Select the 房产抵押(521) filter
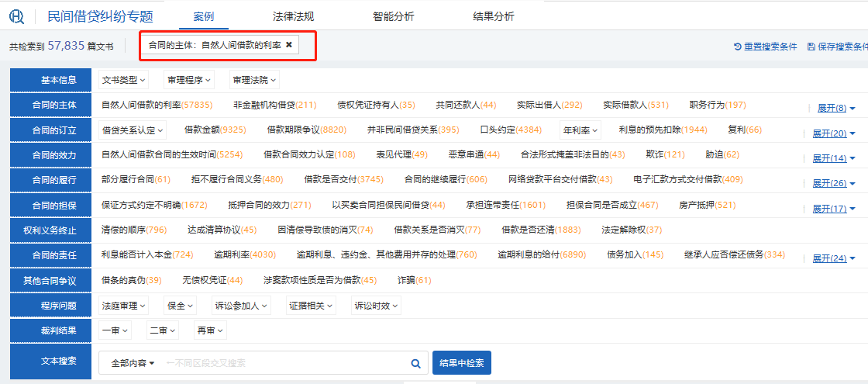Image resolution: width=868 pixels, height=384 pixels. click(x=707, y=205)
